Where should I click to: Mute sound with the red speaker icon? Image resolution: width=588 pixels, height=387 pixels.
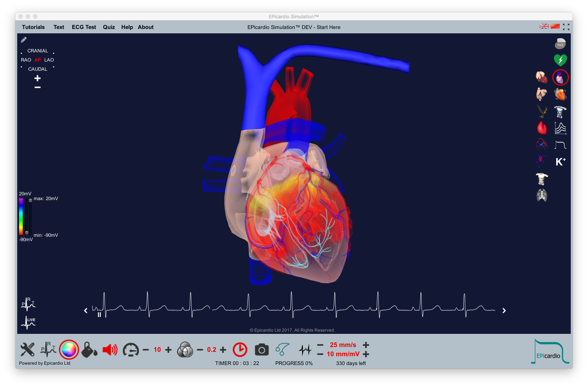coord(110,350)
